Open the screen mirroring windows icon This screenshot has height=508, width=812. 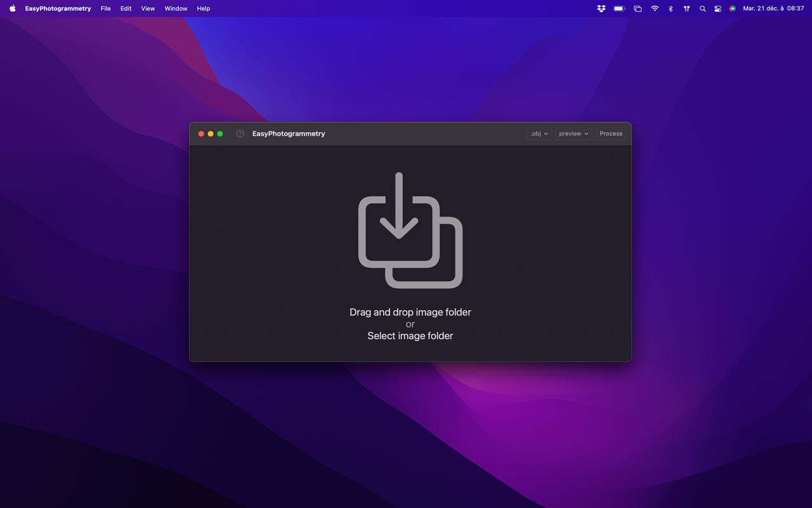pyautogui.click(x=638, y=9)
